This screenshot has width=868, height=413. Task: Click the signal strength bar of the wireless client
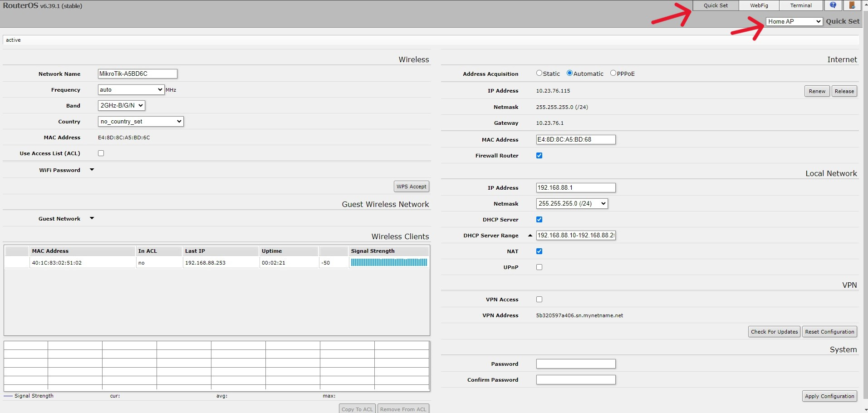[389, 262]
